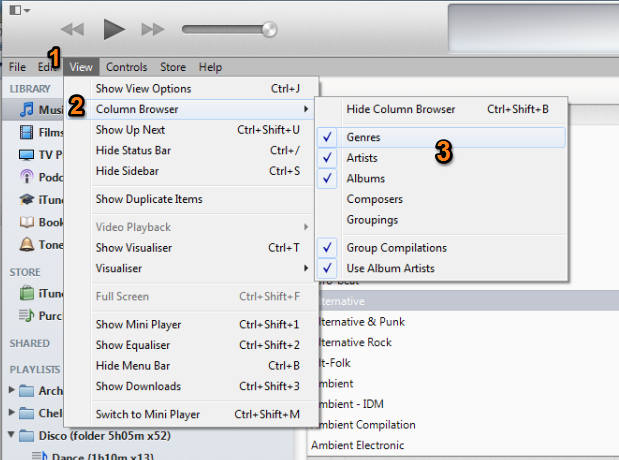Open the Video Playback submenu

click(x=191, y=227)
